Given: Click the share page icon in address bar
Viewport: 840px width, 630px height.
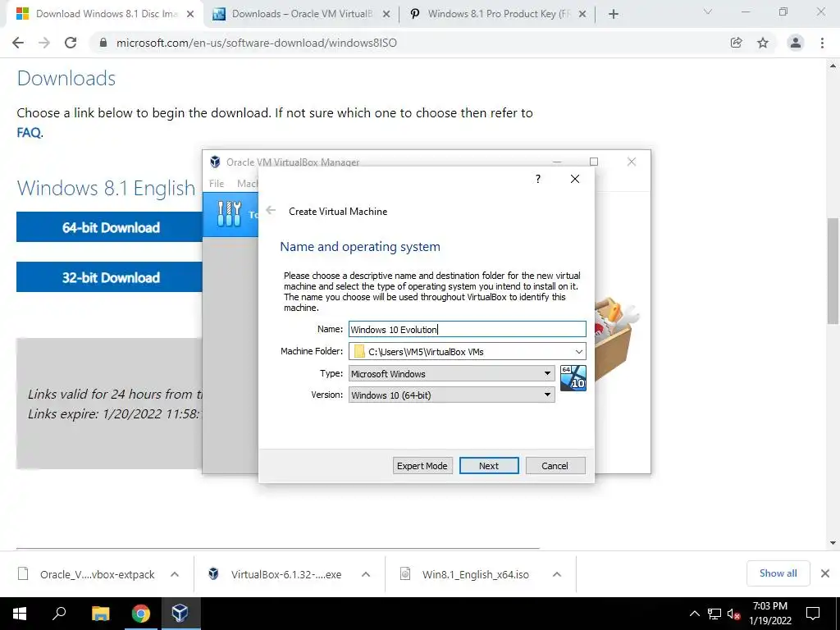Looking at the screenshot, I should point(737,43).
